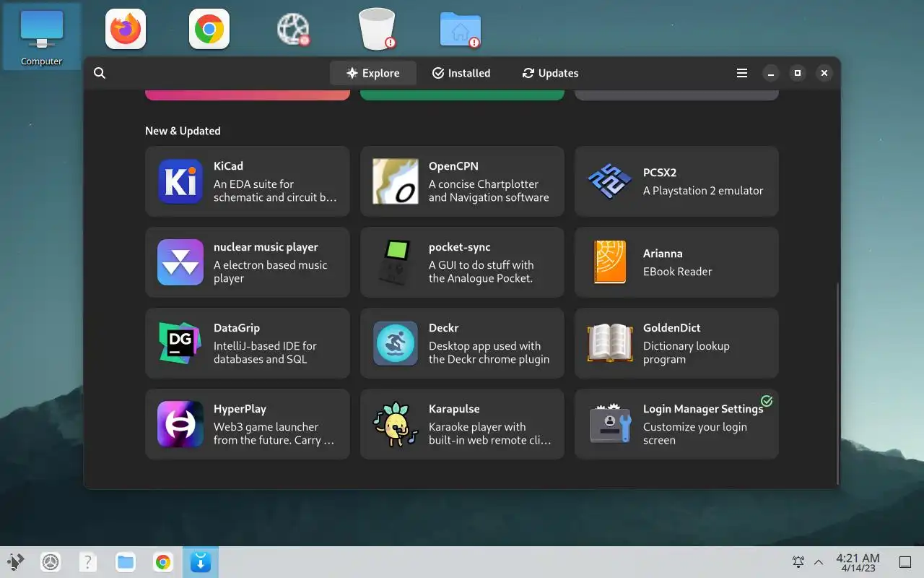Open the network globe desktop icon
Screen dimensions: 924x578
click(x=293, y=30)
